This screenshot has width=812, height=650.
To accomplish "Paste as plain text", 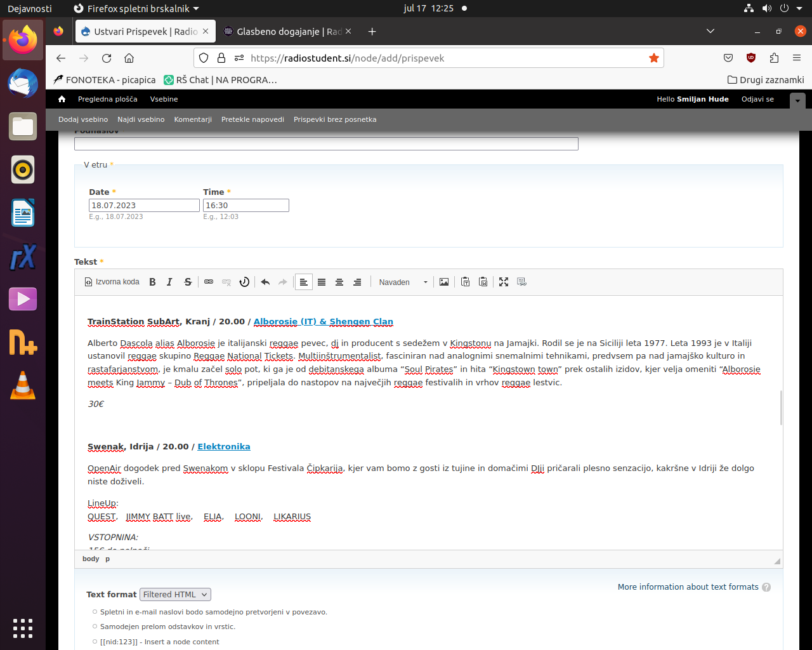I will click(x=466, y=282).
